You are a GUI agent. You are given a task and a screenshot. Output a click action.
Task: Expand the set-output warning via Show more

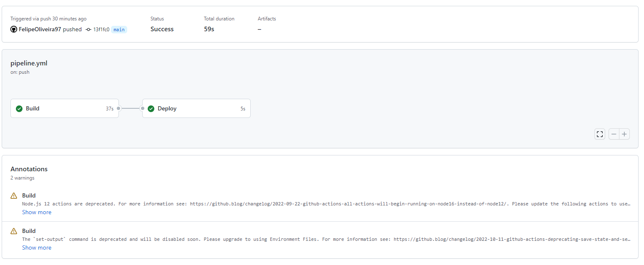(x=37, y=247)
